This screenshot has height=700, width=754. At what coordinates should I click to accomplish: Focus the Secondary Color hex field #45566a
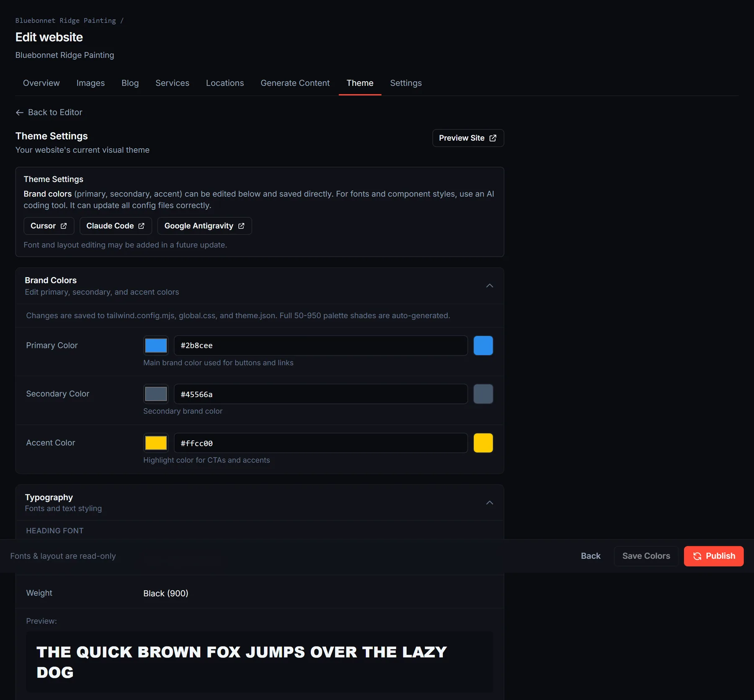[321, 394]
